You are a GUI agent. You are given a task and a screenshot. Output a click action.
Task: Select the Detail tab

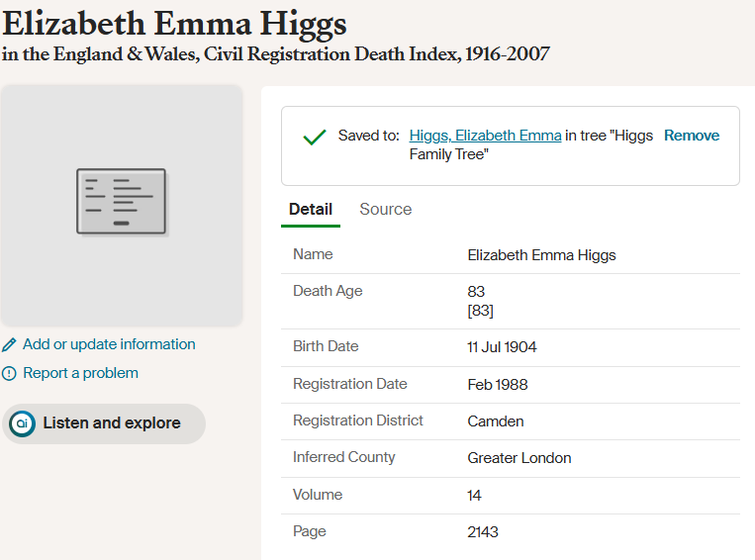310,210
